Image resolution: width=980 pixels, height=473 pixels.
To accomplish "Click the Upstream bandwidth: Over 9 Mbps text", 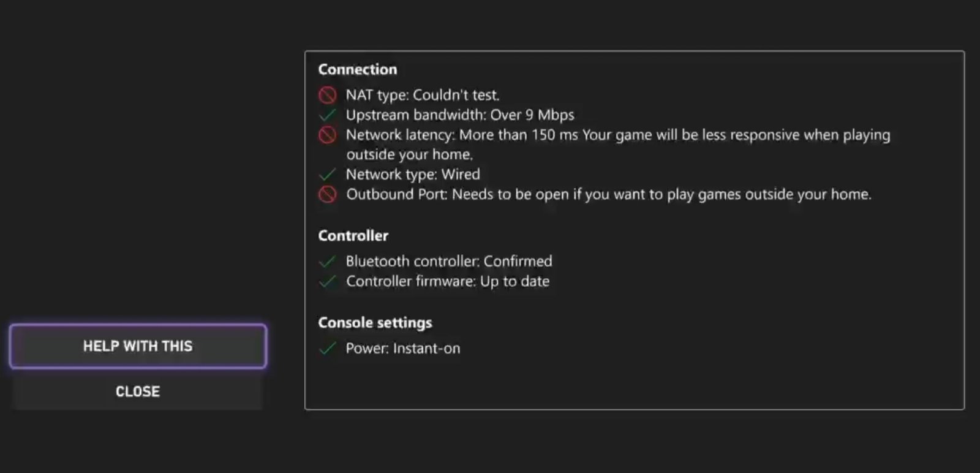I will click(460, 115).
